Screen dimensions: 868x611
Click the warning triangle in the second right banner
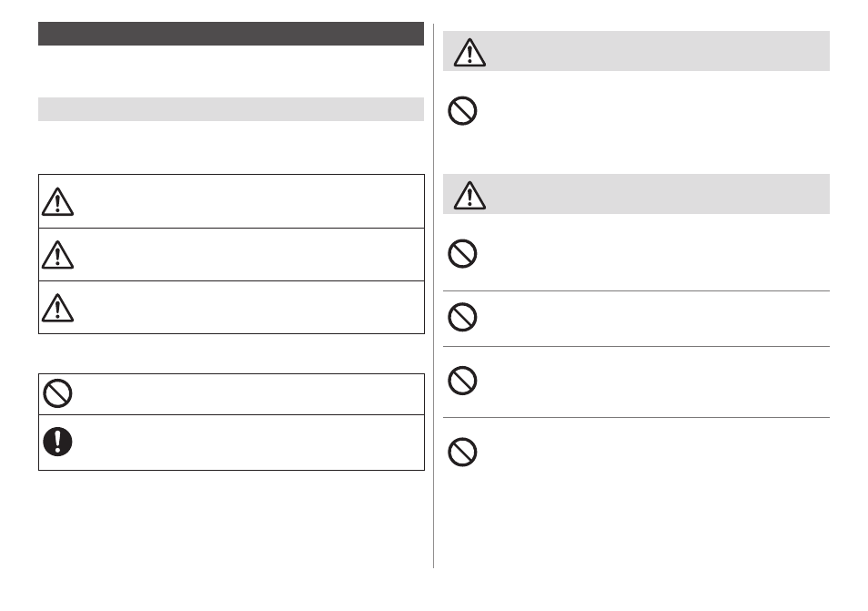pyautogui.click(x=470, y=196)
